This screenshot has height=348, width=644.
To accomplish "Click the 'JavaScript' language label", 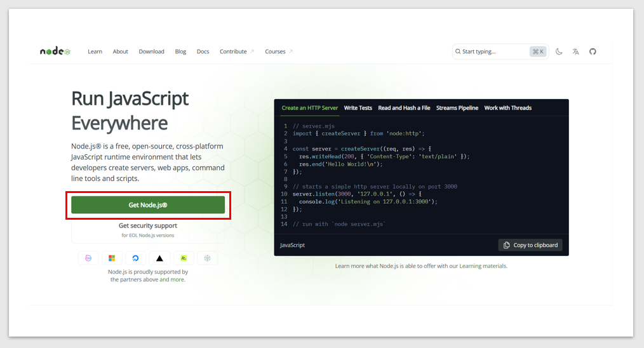I will tap(292, 245).
